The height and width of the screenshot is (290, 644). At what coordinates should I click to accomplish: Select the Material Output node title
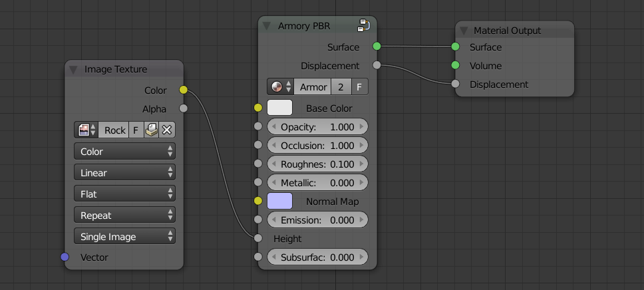507,31
